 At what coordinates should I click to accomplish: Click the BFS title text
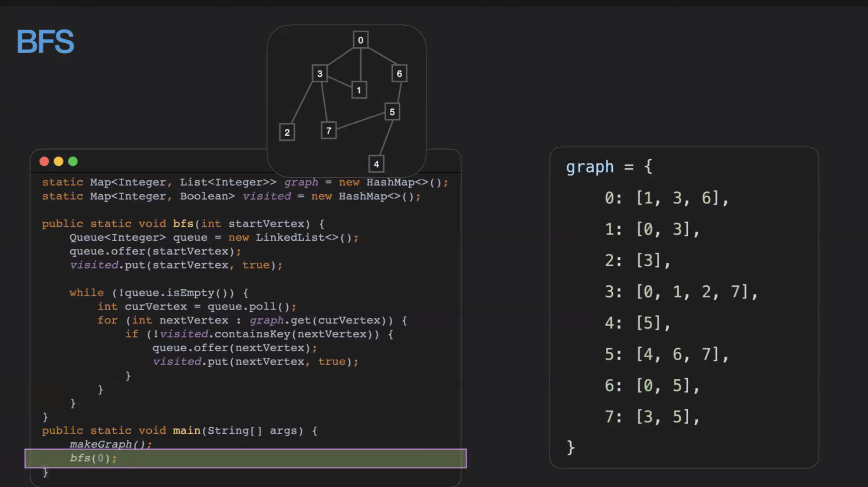[45, 42]
